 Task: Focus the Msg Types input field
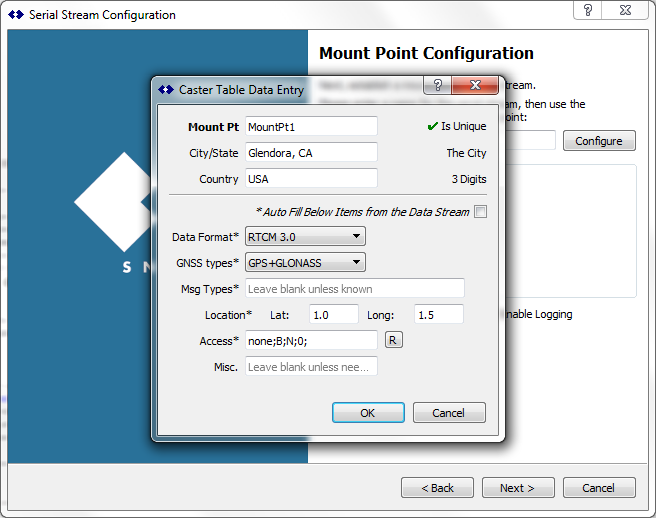354,289
